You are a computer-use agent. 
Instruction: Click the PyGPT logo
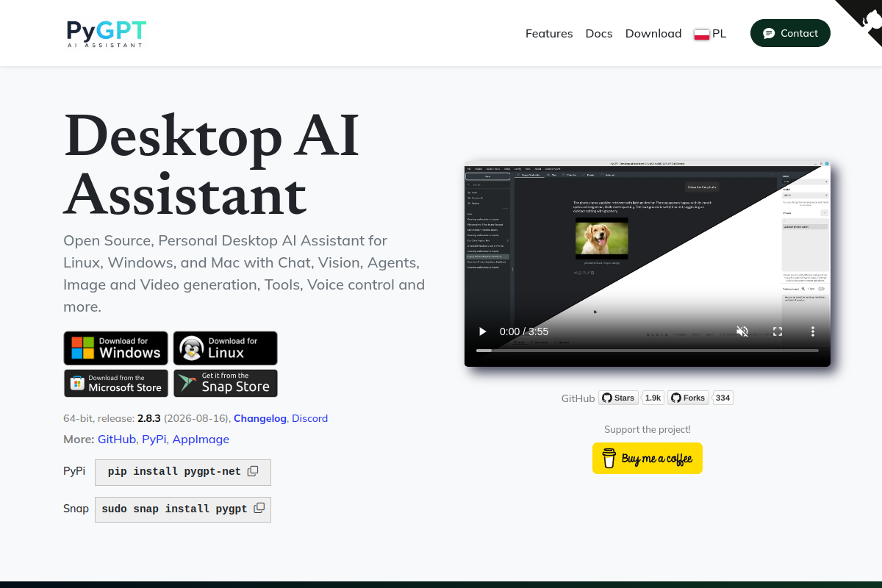coord(106,34)
